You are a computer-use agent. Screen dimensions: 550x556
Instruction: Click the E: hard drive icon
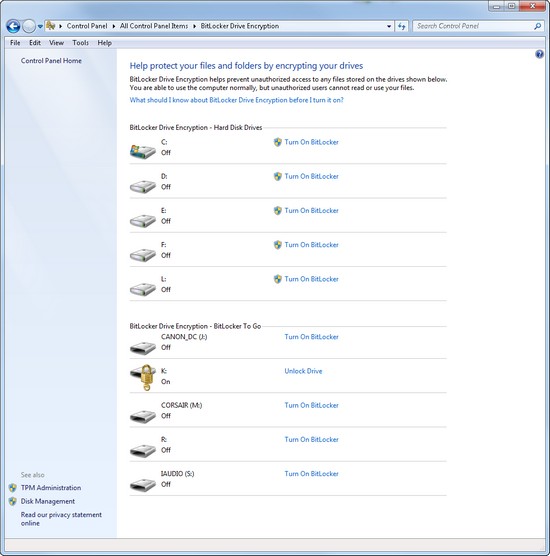coord(143,220)
